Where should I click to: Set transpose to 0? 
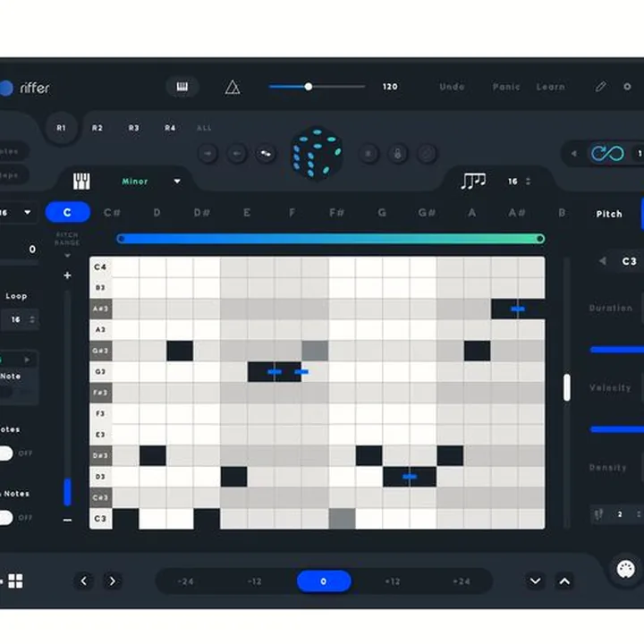(x=324, y=581)
